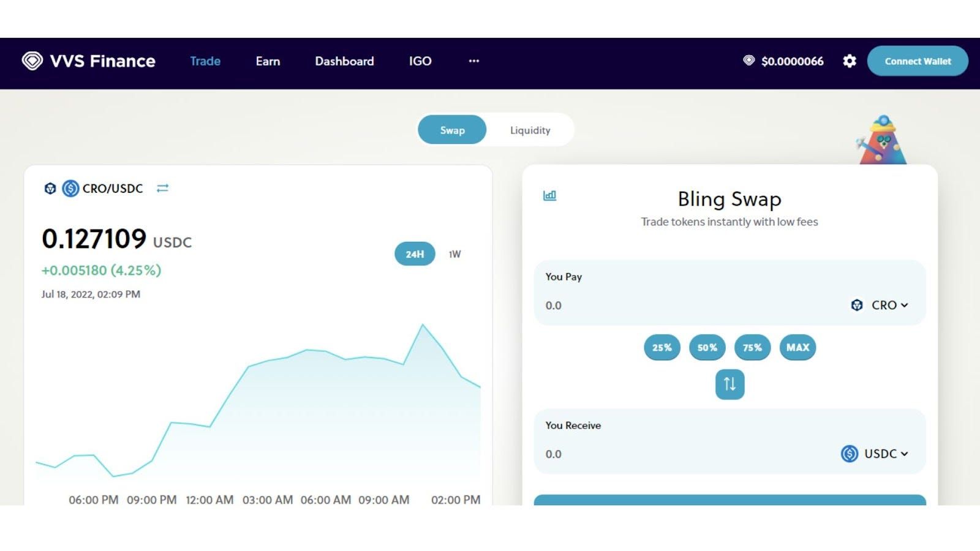The height and width of the screenshot is (551, 980).
Task: Open the IGO page
Action: pos(420,61)
